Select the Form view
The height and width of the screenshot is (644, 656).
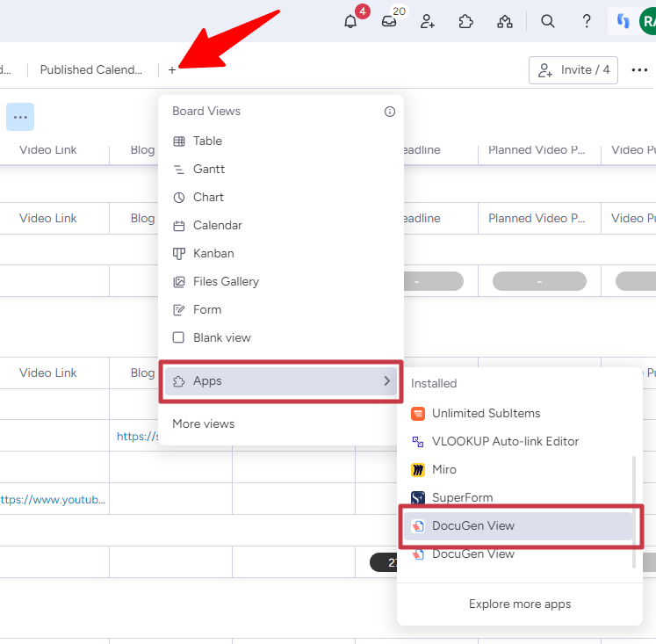click(x=280, y=309)
